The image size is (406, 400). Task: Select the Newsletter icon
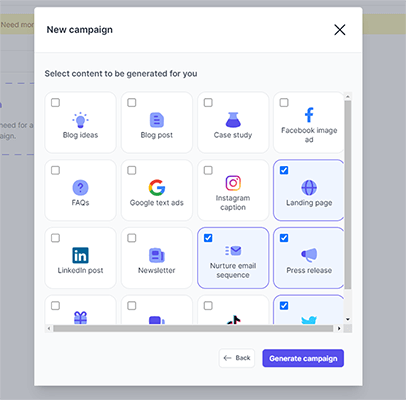(157, 255)
